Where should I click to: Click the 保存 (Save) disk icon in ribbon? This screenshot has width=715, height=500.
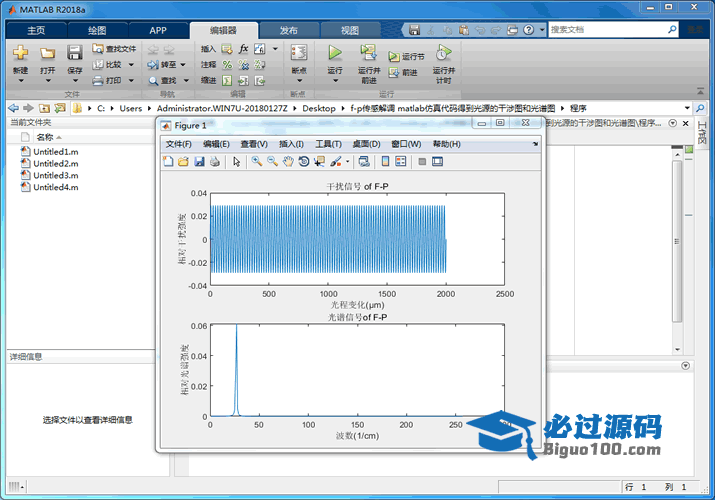(x=75, y=53)
